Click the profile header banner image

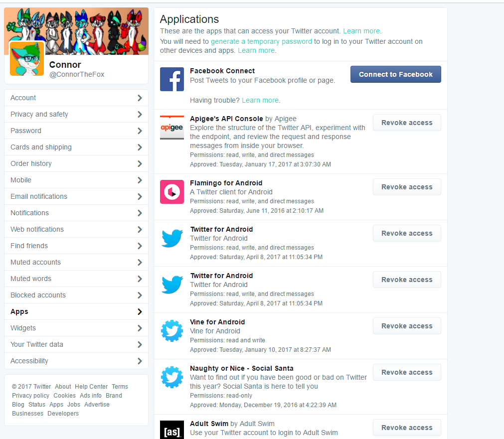click(x=76, y=31)
